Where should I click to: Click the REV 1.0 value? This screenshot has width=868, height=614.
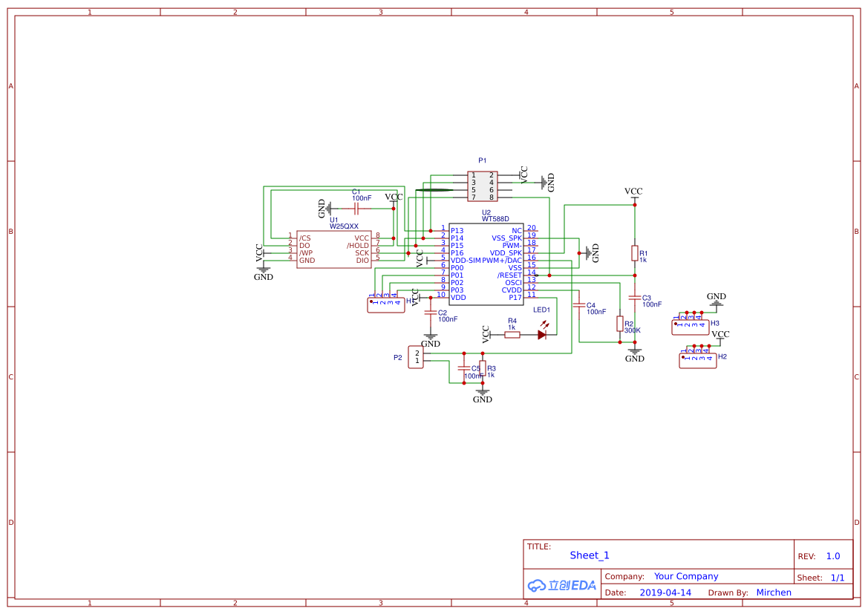[x=833, y=556]
